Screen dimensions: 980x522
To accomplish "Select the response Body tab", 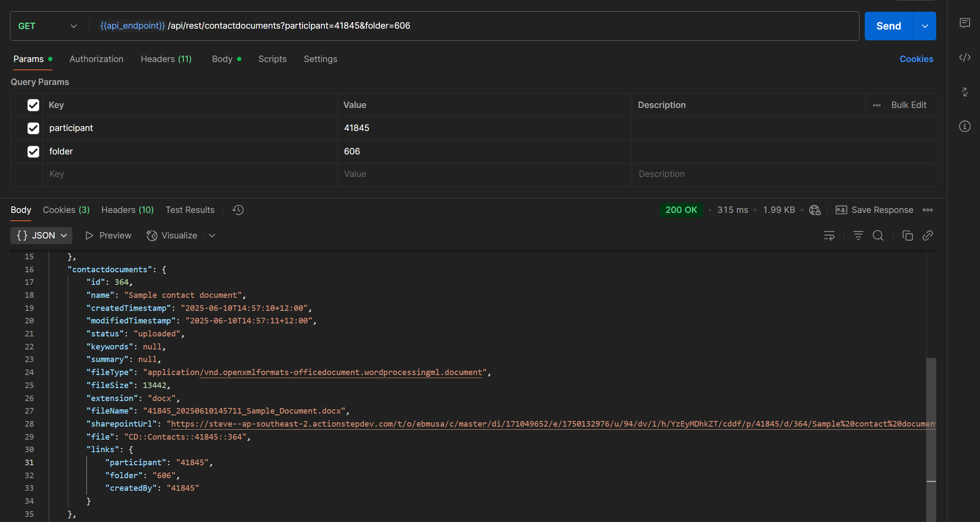I will coord(21,210).
